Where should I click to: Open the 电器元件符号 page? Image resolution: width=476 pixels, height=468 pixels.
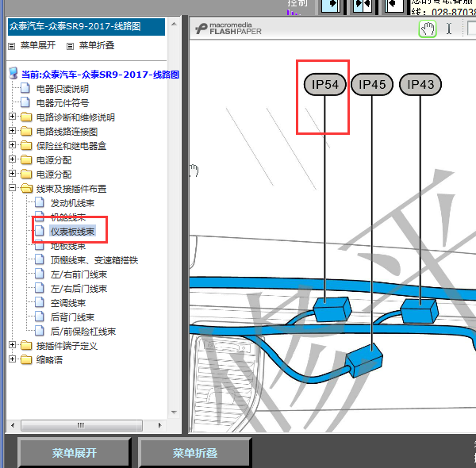(x=63, y=103)
